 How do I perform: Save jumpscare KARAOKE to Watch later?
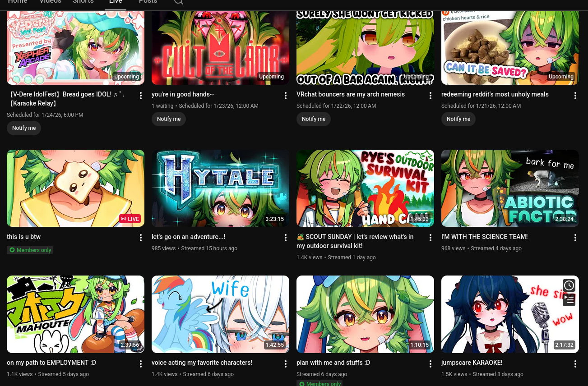[569, 285]
